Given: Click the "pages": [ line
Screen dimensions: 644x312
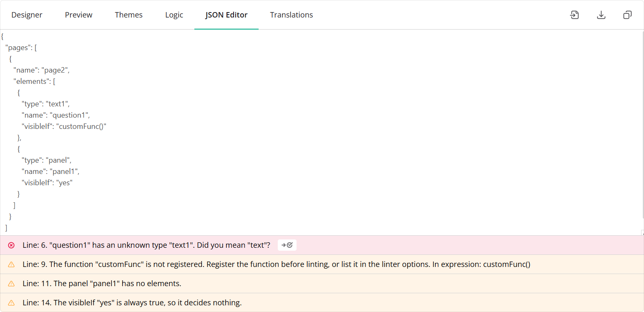Looking at the screenshot, I should coord(21,48).
